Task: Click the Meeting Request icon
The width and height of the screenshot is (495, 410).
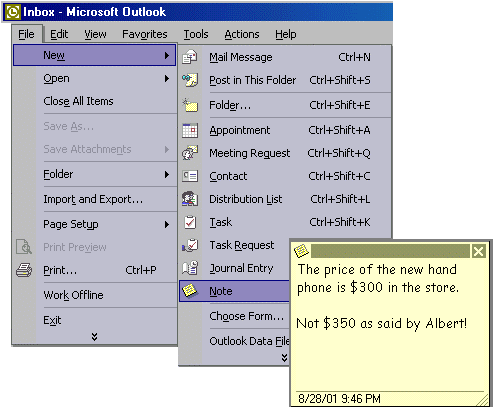Action: click(x=190, y=153)
